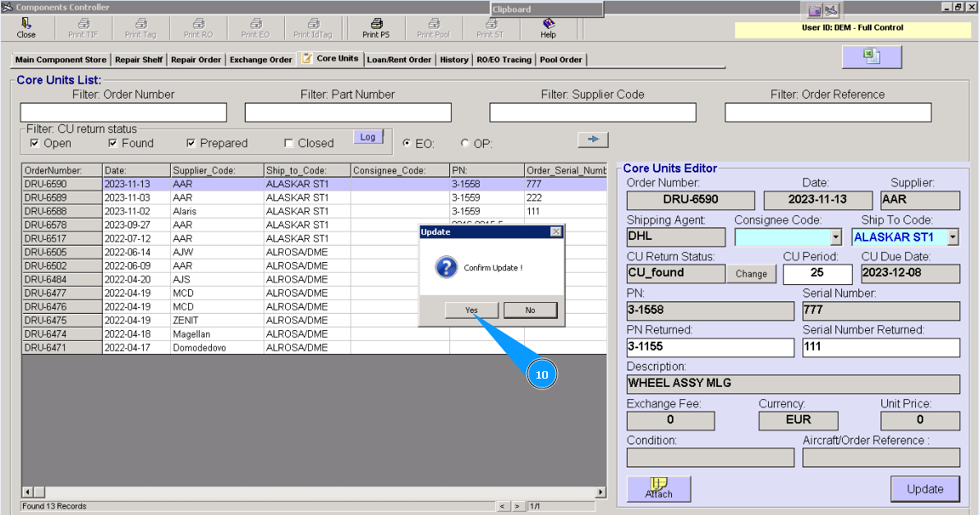Viewport: 980px width, 515px height.
Task: Confirm update with Yes button
Action: tap(472, 310)
